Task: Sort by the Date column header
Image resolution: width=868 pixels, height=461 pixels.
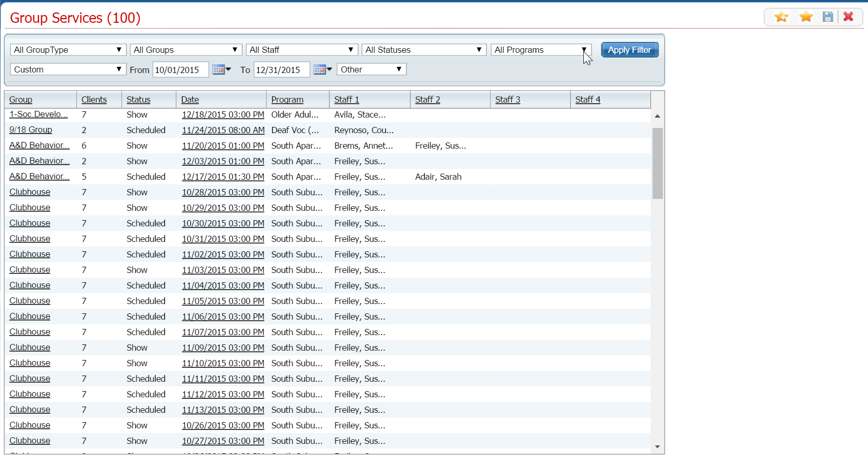Action: (190, 99)
